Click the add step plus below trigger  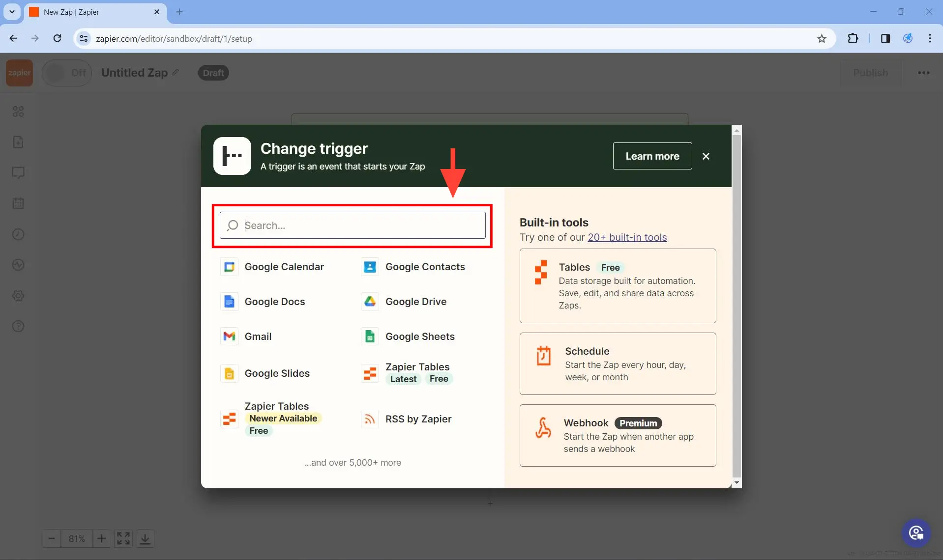pyautogui.click(x=490, y=504)
